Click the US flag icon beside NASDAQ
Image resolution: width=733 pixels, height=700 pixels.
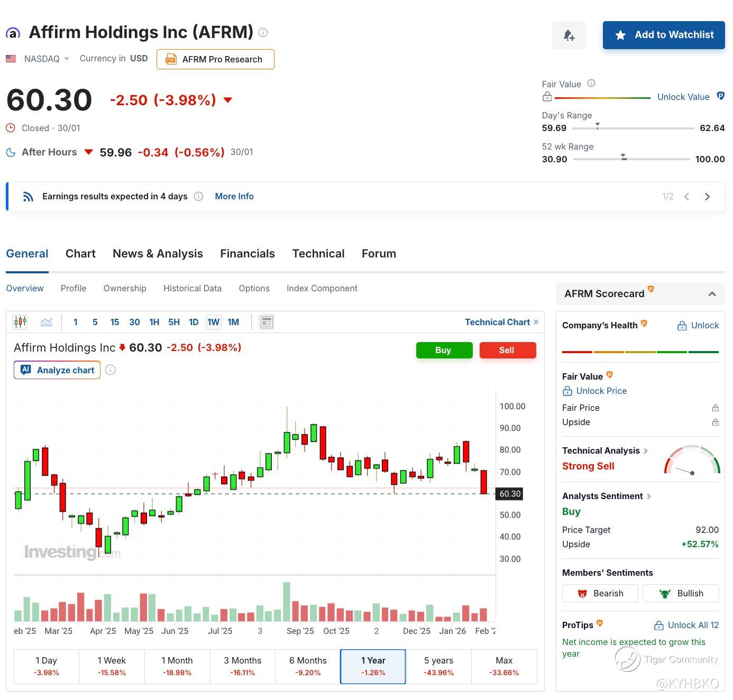point(11,59)
